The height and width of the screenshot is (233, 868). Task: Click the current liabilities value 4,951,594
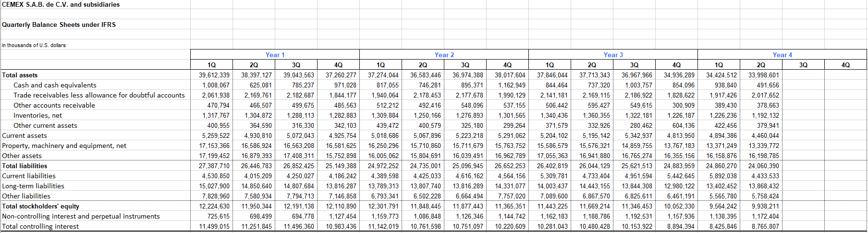click(638, 176)
